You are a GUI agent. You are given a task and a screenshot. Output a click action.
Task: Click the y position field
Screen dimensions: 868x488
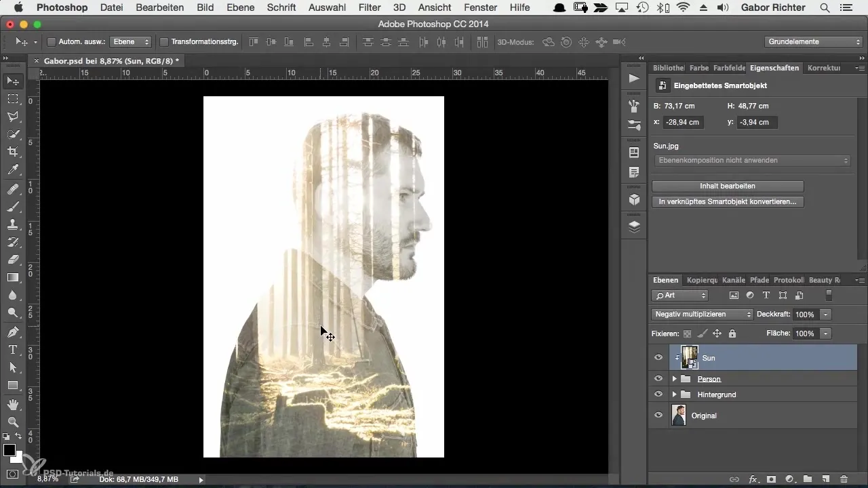pos(757,123)
